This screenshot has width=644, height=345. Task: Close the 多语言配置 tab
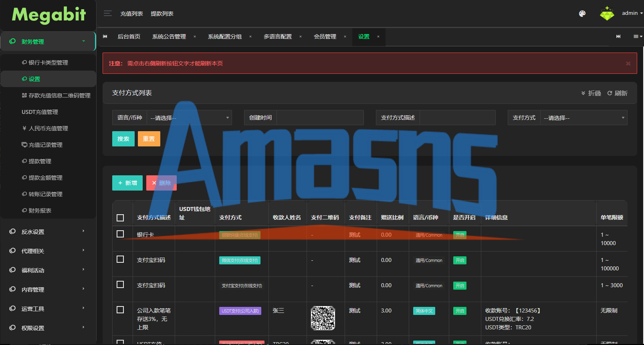pyautogui.click(x=301, y=37)
